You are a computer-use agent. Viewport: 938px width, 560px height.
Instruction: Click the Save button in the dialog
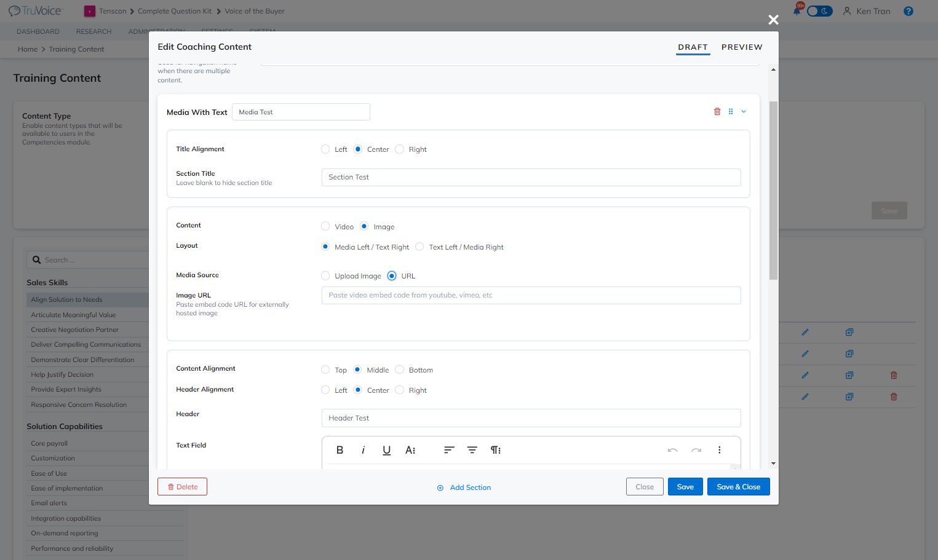[x=685, y=487]
